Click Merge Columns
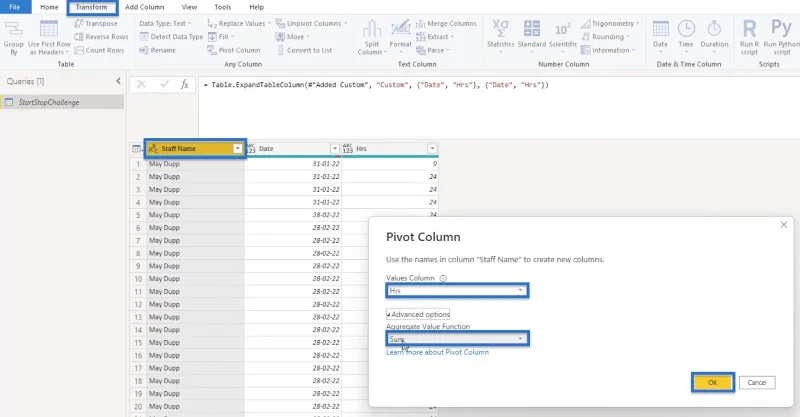Viewport: 800px width, 417px height. pyautogui.click(x=446, y=23)
